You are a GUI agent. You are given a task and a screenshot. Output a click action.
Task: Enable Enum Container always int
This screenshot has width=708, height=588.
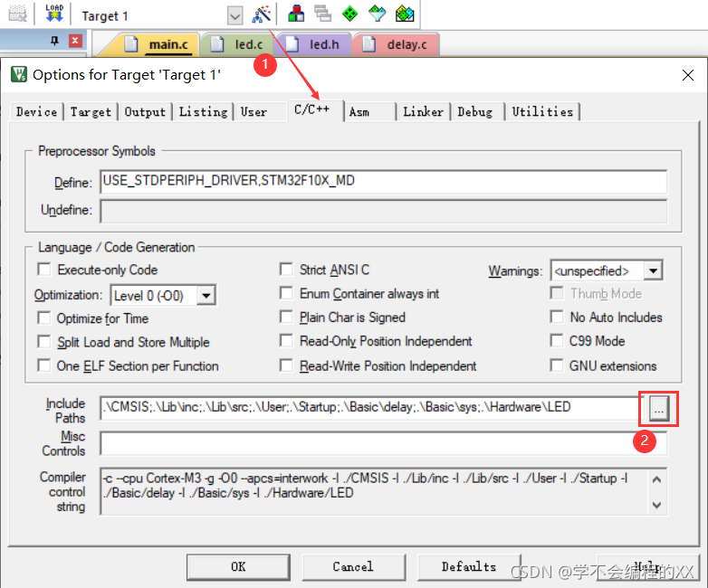click(x=286, y=293)
